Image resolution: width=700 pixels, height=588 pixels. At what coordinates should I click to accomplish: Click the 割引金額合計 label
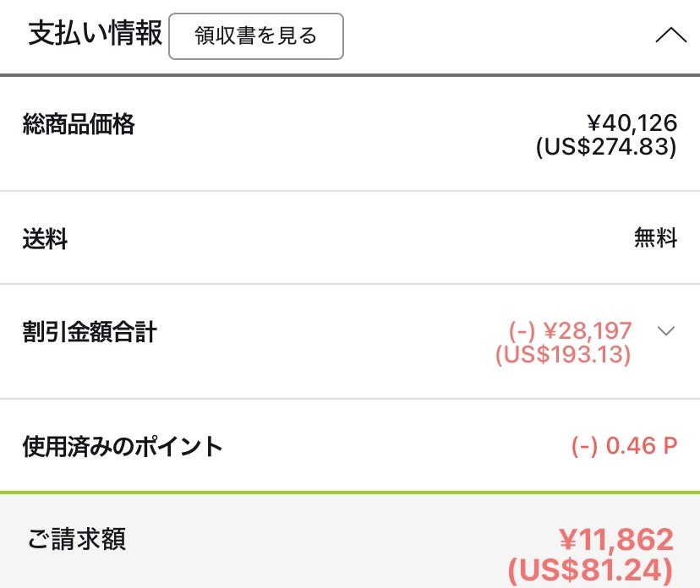pyautogui.click(x=90, y=332)
